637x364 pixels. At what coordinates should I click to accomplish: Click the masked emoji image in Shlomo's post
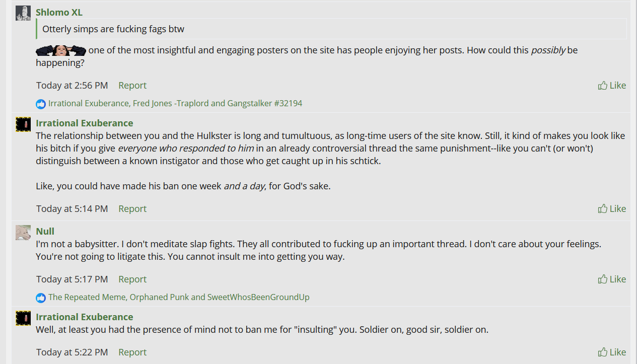click(x=61, y=50)
